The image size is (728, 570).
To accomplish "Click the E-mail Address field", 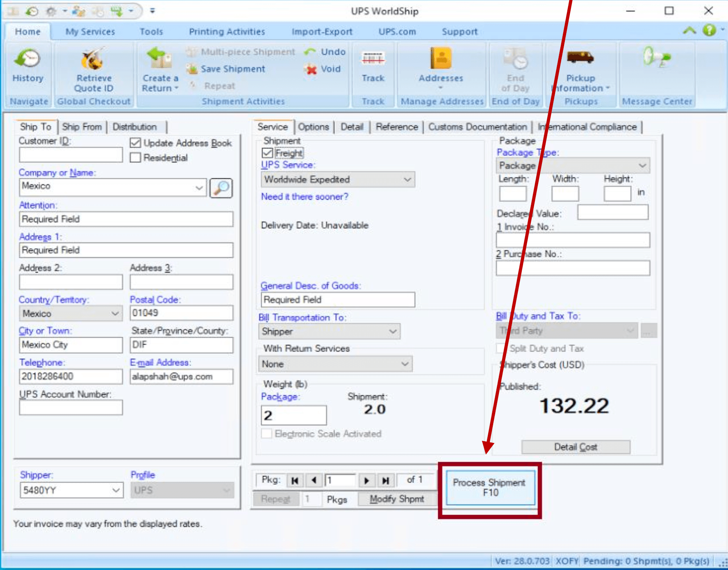I will tap(182, 376).
